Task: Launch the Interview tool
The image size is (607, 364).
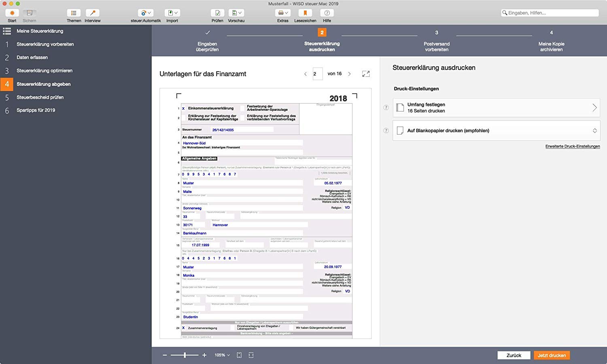Action: (x=92, y=13)
